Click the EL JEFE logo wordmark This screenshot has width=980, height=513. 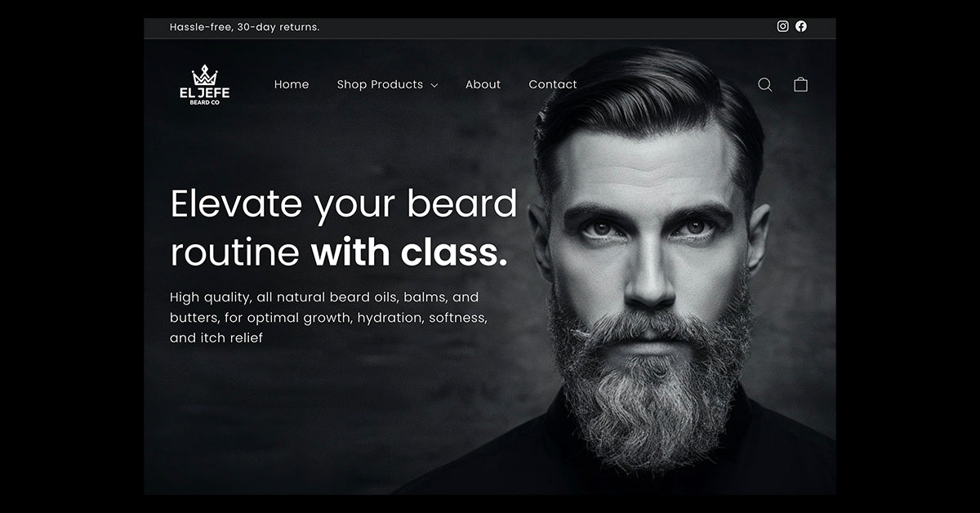point(204,93)
